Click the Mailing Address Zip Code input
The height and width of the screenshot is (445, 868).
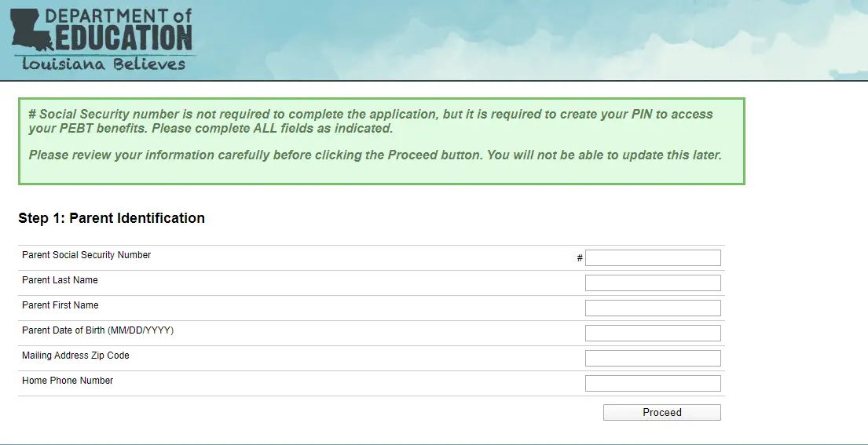[653, 359]
